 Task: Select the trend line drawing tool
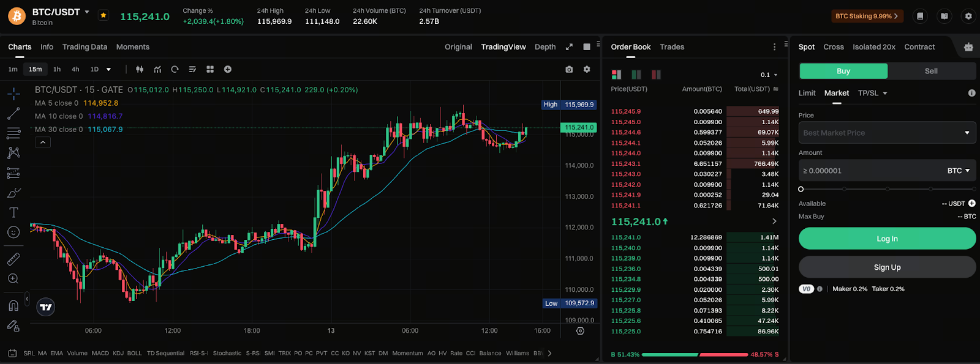pos(13,114)
